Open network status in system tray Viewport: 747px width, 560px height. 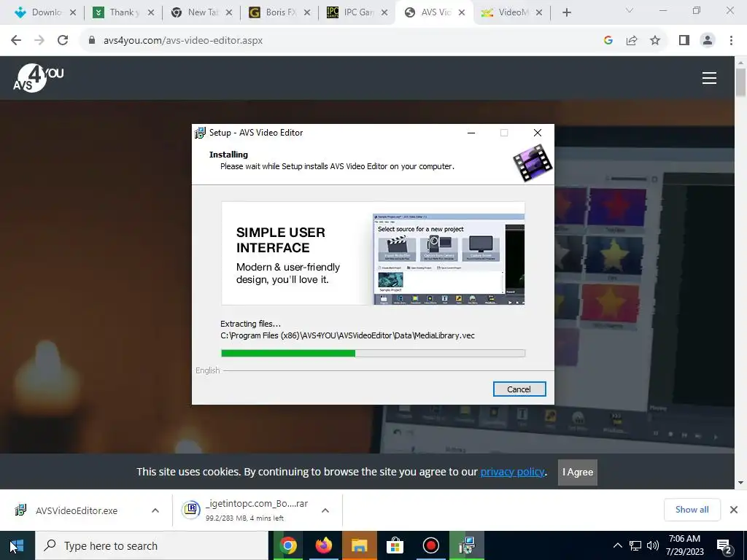tap(635, 545)
